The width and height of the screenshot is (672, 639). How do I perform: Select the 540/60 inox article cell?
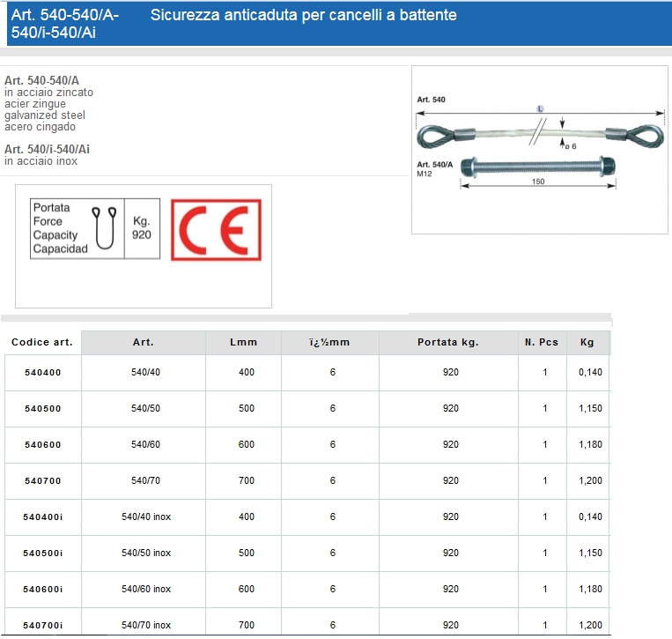point(146,590)
